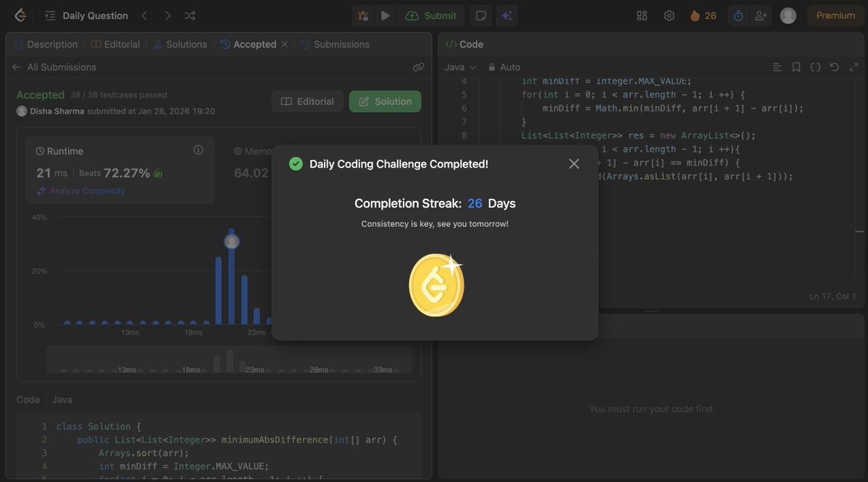Viewport: 868px width, 482px height.
Task: Open the AI sparkle assistant icon
Action: 506,15
